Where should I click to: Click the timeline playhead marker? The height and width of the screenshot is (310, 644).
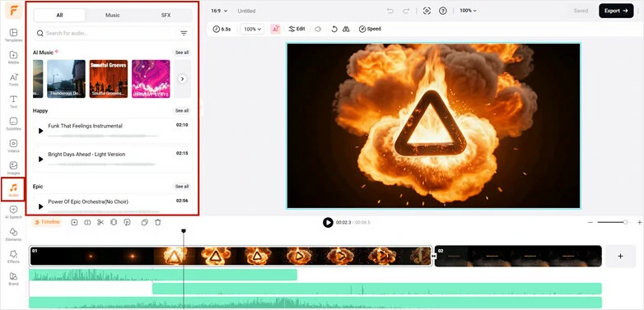pos(184,231)
